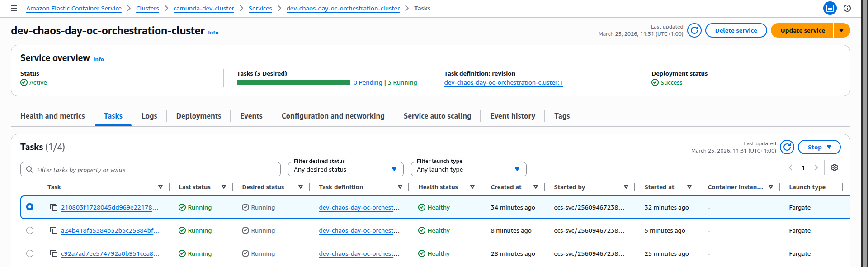Copy task ID a24b418fa5384b32b3c25884bf
Image resolution: width=868 pixels, height=267 pixels.
pos(54,230)
